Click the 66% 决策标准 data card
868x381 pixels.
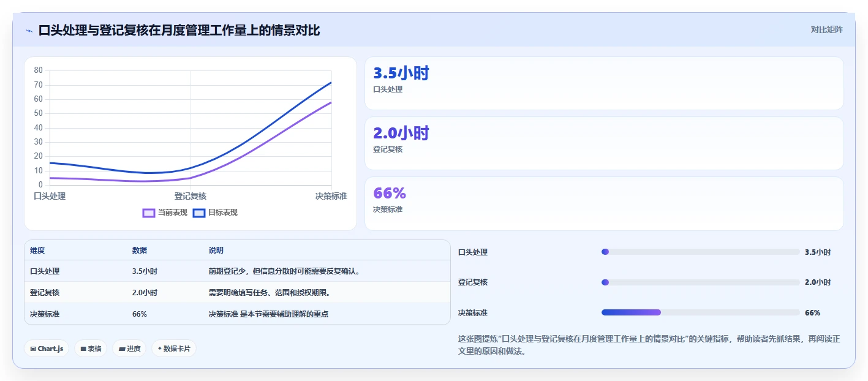(x=604, y=203)
